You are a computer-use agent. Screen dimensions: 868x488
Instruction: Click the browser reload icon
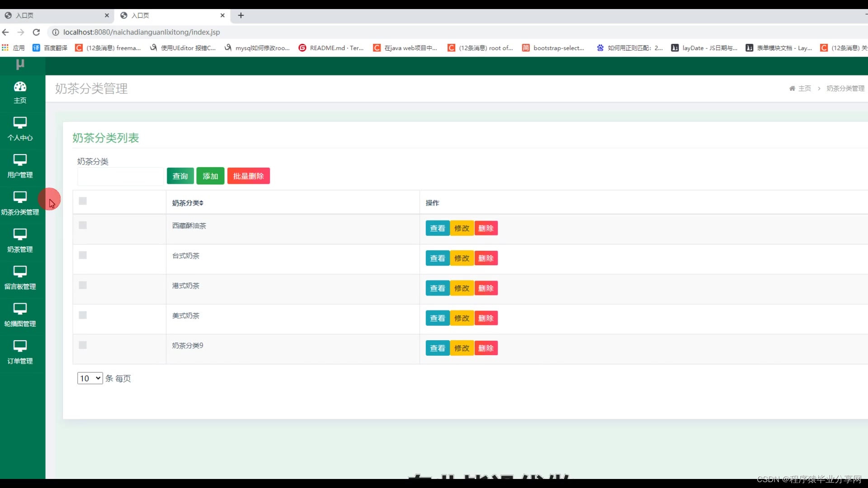pyautogui.click(x=37, y=32)
